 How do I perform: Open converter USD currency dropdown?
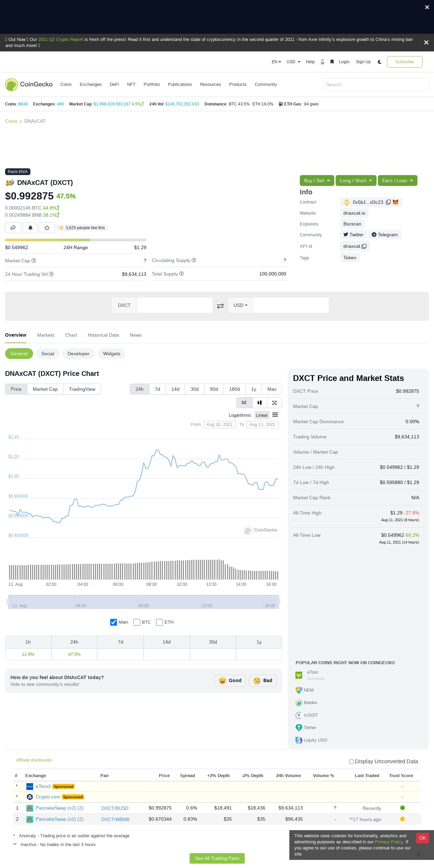pyautogui.click(x=240, y=305)
